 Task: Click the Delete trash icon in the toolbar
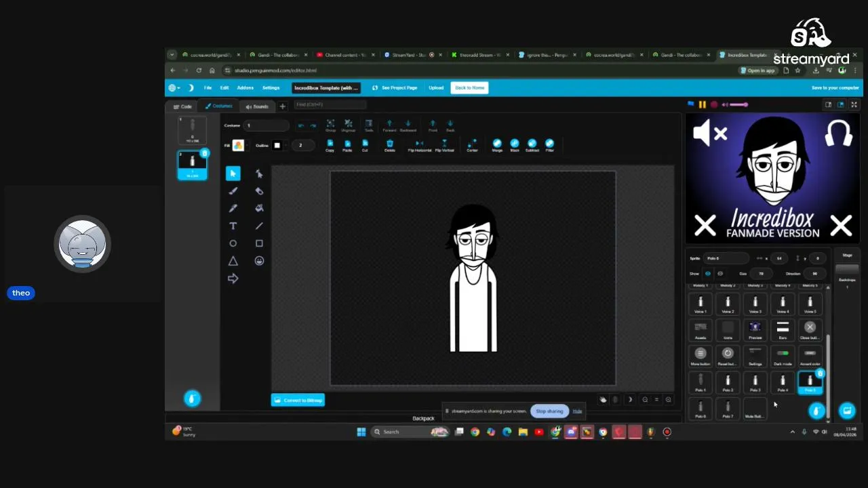389,146
